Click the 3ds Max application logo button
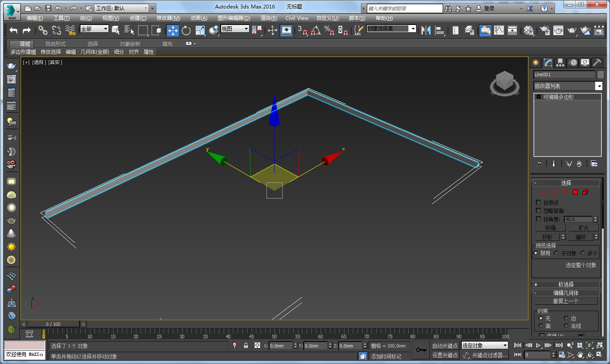 (12, 11)
